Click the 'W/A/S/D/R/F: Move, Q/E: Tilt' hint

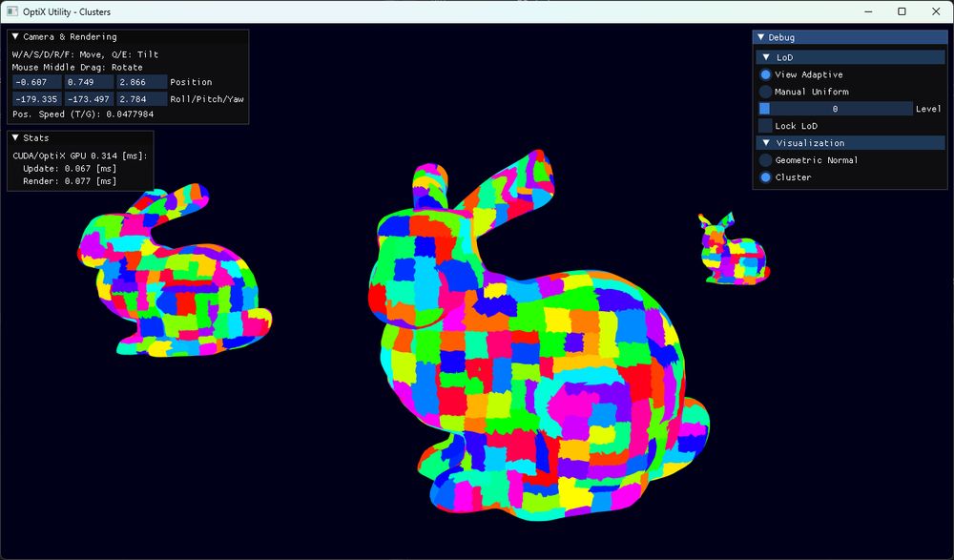pyautogui.click(x=85, y=54)
